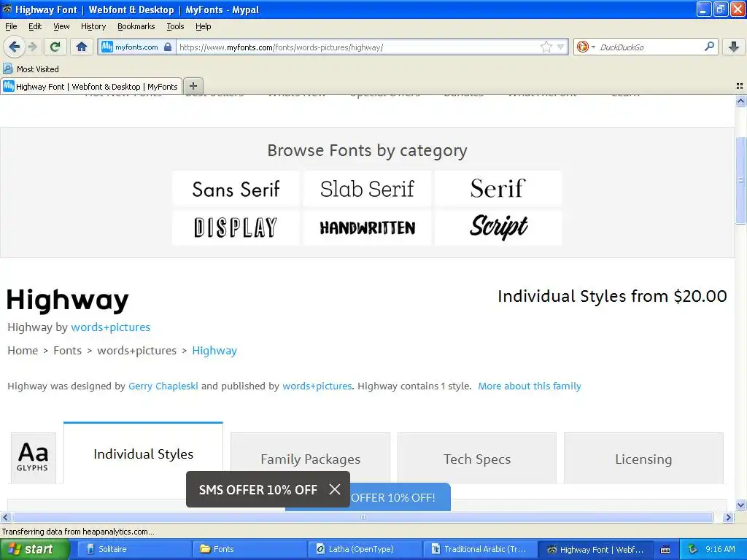Open the words+pictures foundry link under the title
Image resolution: width=747 pixels, height=560 pixels.
coord(111,327)
